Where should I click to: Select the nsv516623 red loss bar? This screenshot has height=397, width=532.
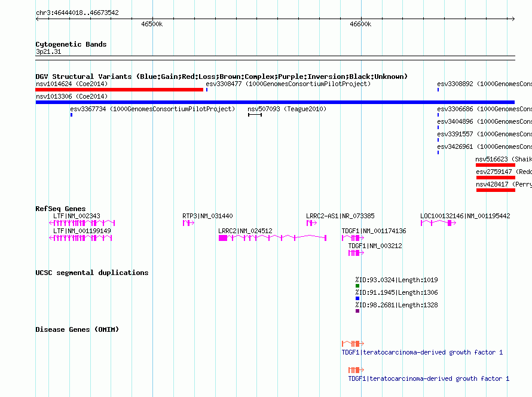point(496,165)
